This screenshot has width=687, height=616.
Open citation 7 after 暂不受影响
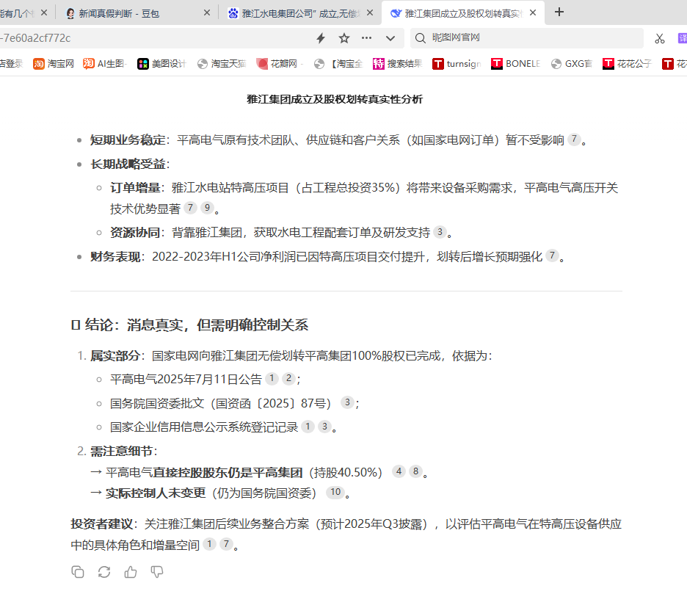575,139
